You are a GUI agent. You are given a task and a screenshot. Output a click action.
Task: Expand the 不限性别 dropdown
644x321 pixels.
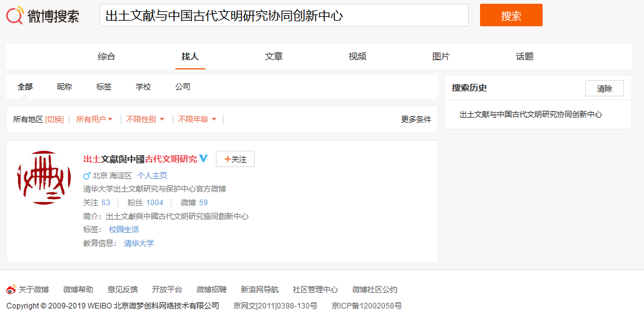coord(145,120)
